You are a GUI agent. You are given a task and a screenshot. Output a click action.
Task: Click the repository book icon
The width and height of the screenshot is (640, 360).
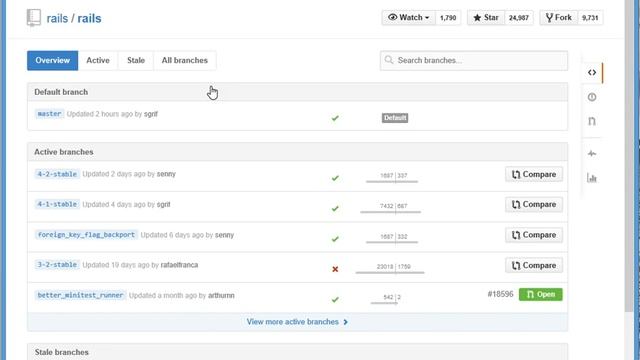pyautogui.click(x=34, y=18)
